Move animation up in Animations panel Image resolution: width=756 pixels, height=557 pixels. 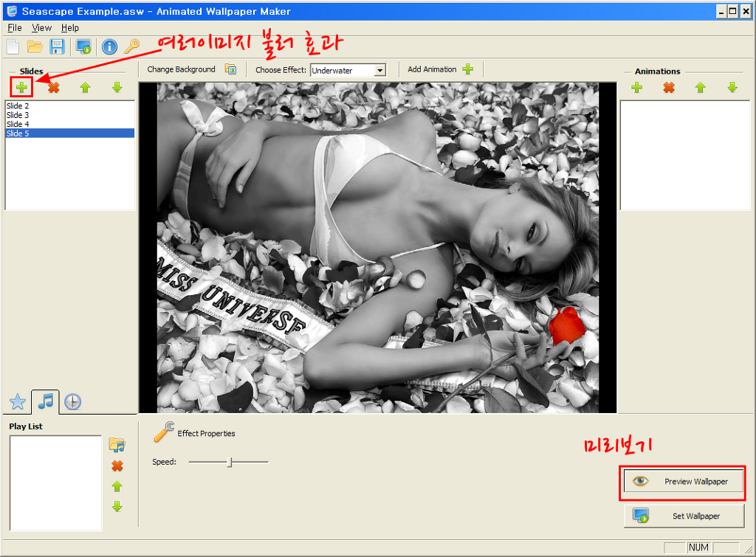[x=701, y=87]
